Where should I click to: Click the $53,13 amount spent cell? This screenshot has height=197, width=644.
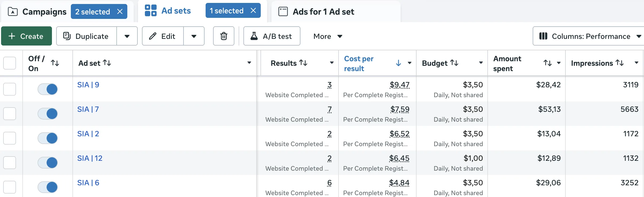point(549,109)
